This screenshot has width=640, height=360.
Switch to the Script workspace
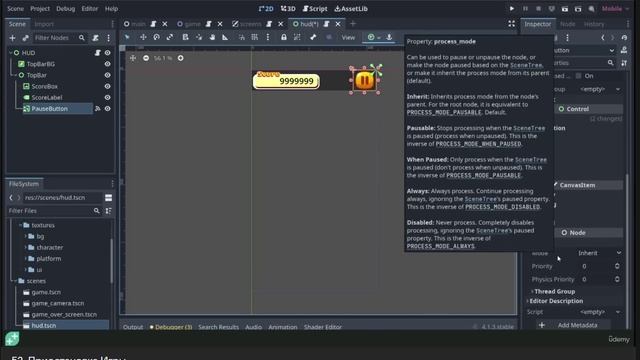[315, 9]
